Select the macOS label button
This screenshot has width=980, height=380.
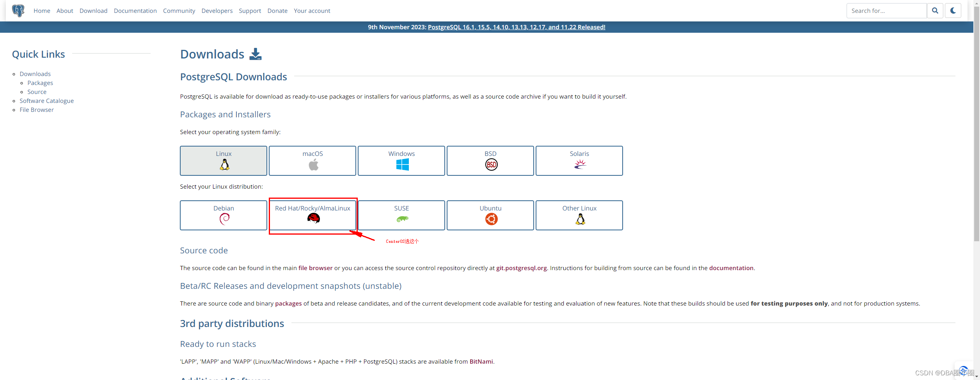tap(312, 154)
